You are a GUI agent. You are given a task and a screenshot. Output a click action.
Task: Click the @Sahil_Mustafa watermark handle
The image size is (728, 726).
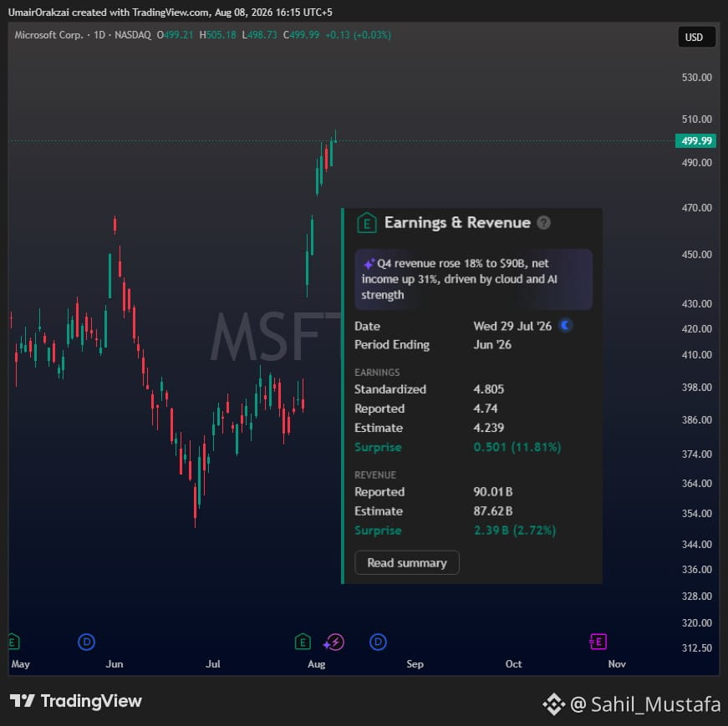pyautogui.click(x=644, y=704)
